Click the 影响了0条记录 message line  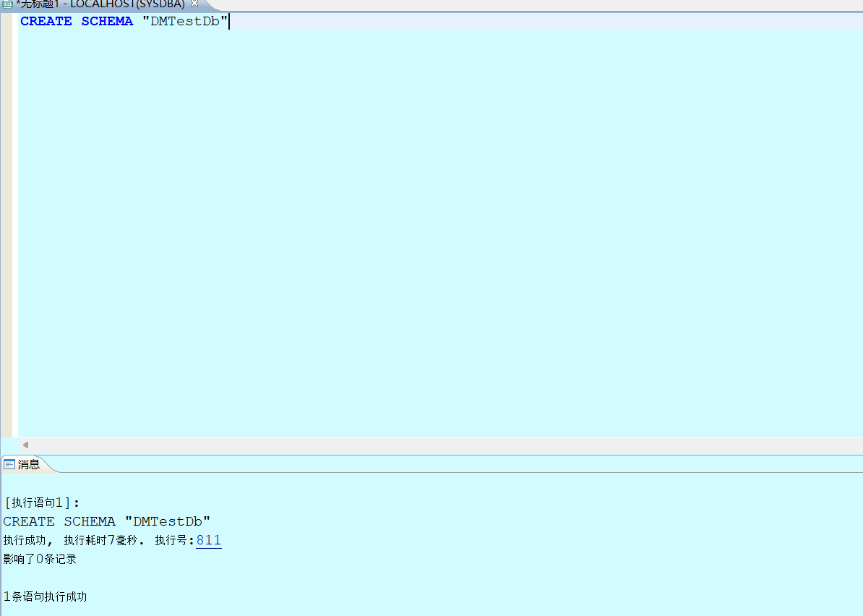click(40, 560)
